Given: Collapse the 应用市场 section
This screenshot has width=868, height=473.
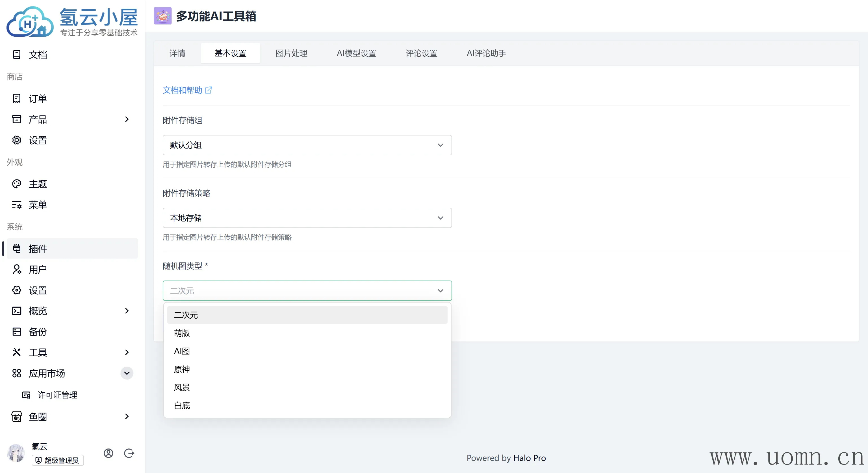Looking at the screenshot, I should 127,373.
